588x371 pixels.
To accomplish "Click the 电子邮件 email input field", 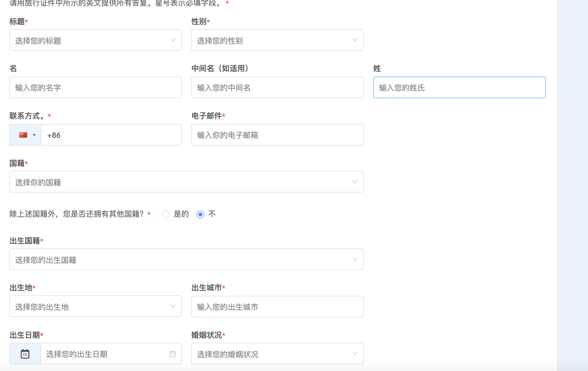I will click(277, 135).
